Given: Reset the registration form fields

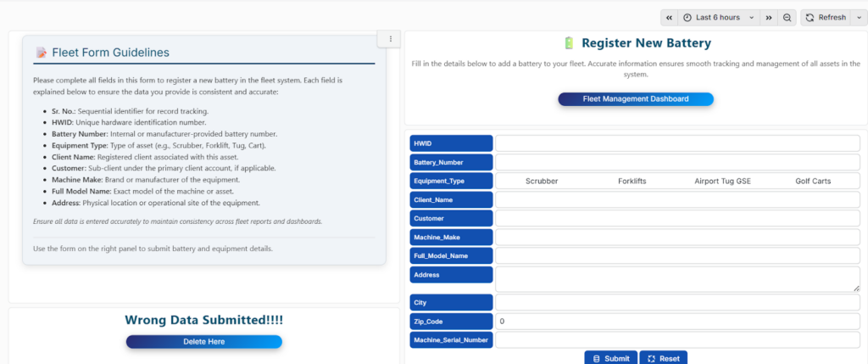Looking at the screenshot, I should coord(663,358).
